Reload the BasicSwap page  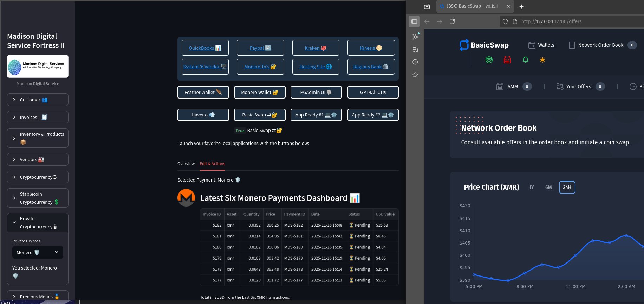452,21
